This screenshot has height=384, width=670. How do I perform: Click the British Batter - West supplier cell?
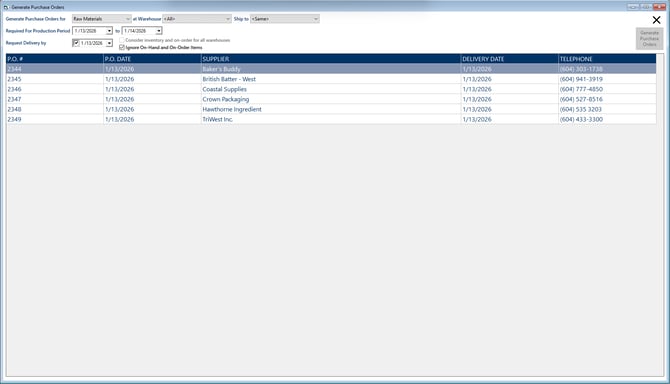(x=331, y=79)
